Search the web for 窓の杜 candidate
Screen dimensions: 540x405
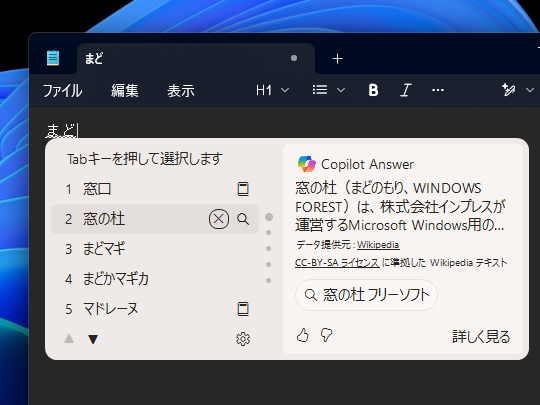[x=243, y=219]
